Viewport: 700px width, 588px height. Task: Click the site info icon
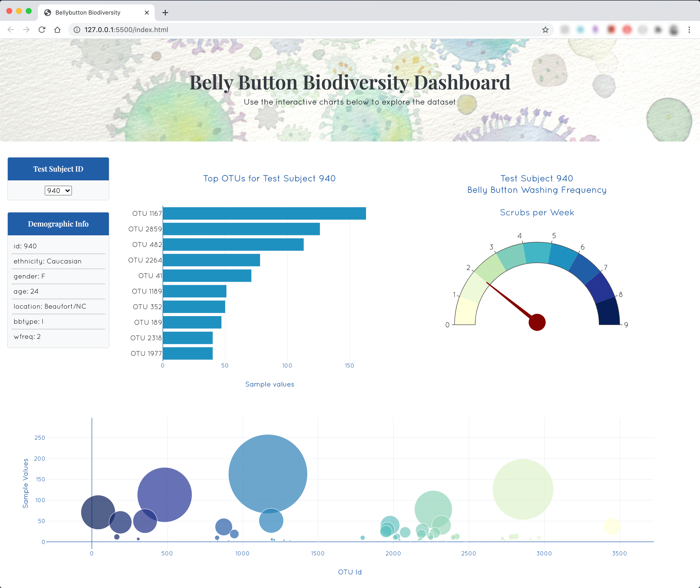coord(77,30)
